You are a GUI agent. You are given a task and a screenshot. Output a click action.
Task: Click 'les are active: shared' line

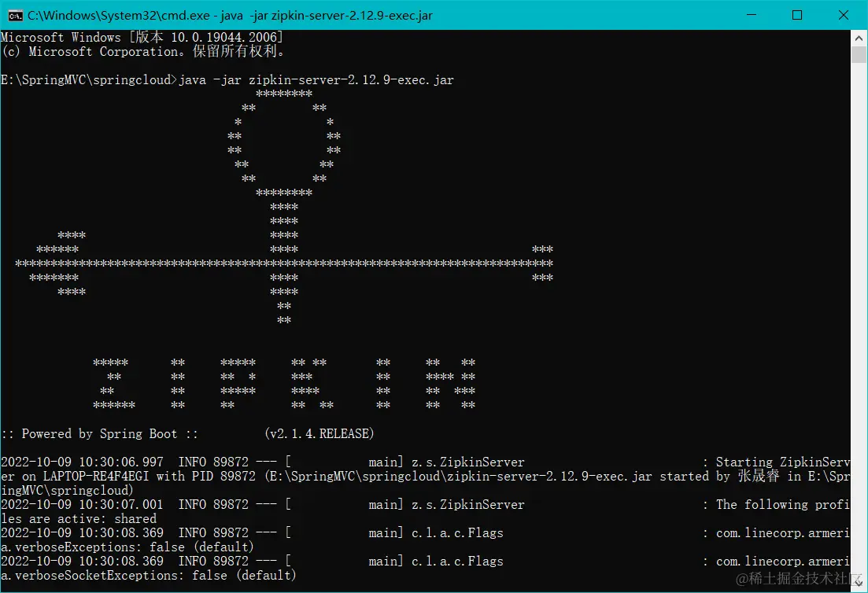[x=79, y=519]
